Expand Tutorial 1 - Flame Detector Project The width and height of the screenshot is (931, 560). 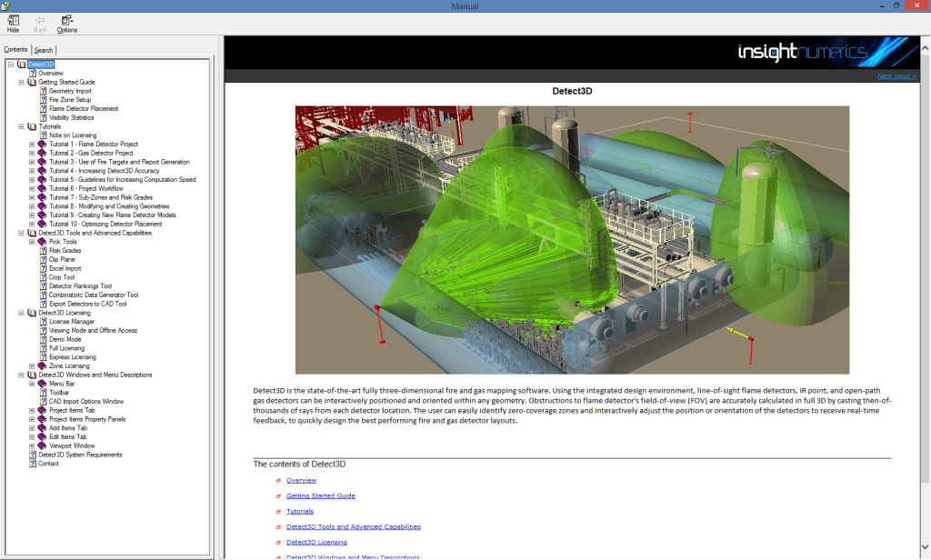pos(32,144)
